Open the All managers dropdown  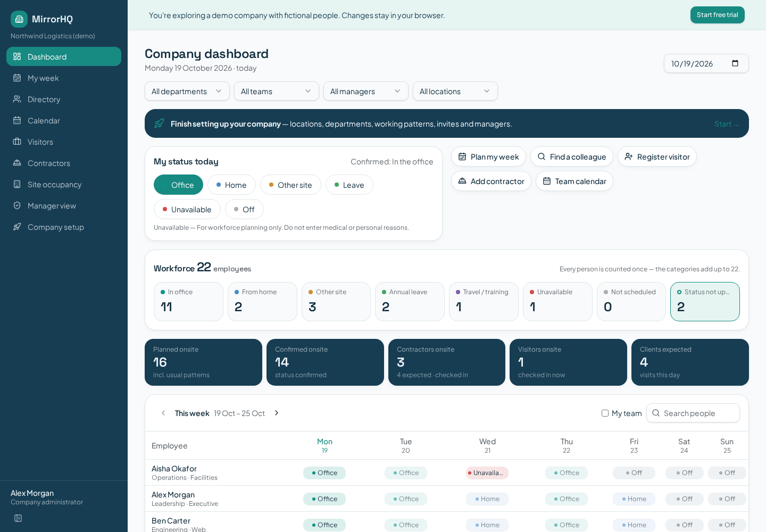click(x=366, y=91)
